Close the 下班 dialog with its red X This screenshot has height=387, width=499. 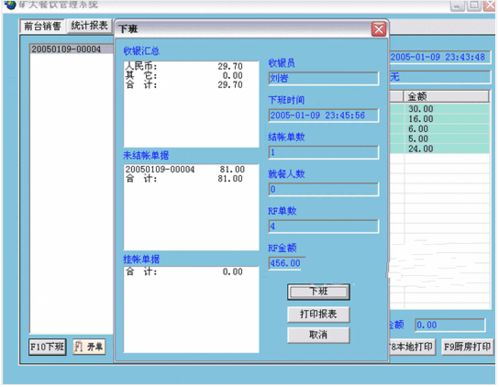[379, 29]
